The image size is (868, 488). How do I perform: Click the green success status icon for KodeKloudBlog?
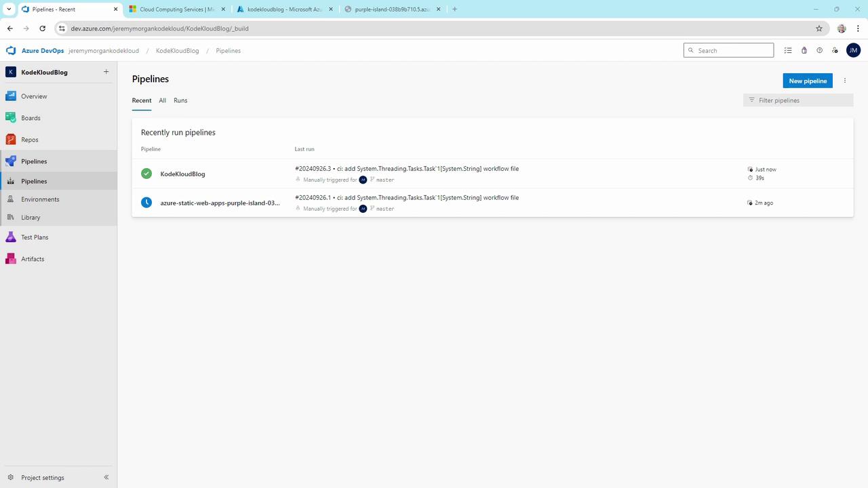point(146,174)
